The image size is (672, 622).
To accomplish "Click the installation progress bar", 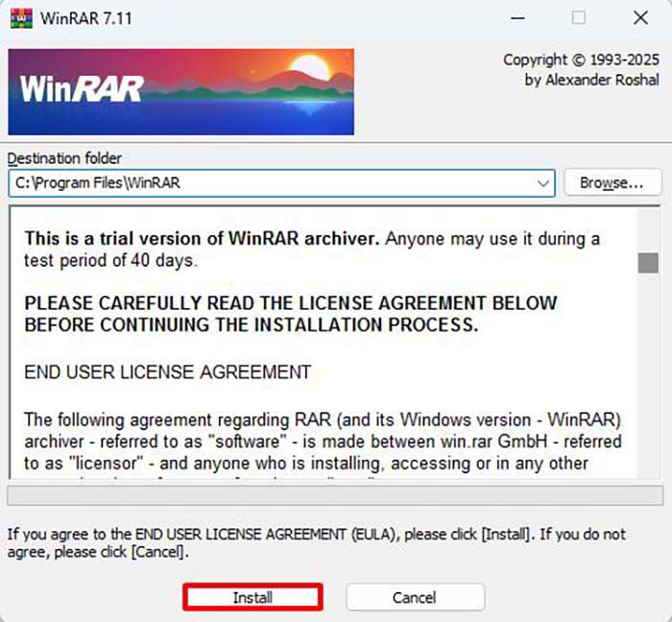I will pyautogui.click(x=335, y=495).
